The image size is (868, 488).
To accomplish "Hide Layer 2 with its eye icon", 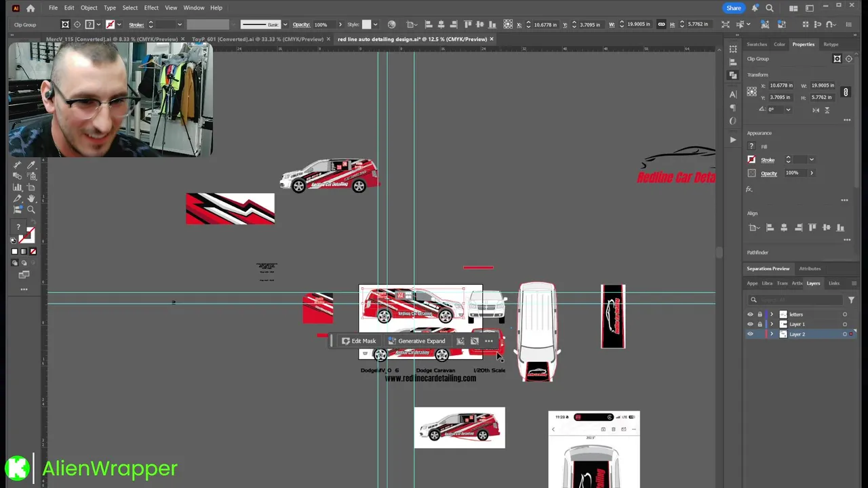I will (750, 334).
